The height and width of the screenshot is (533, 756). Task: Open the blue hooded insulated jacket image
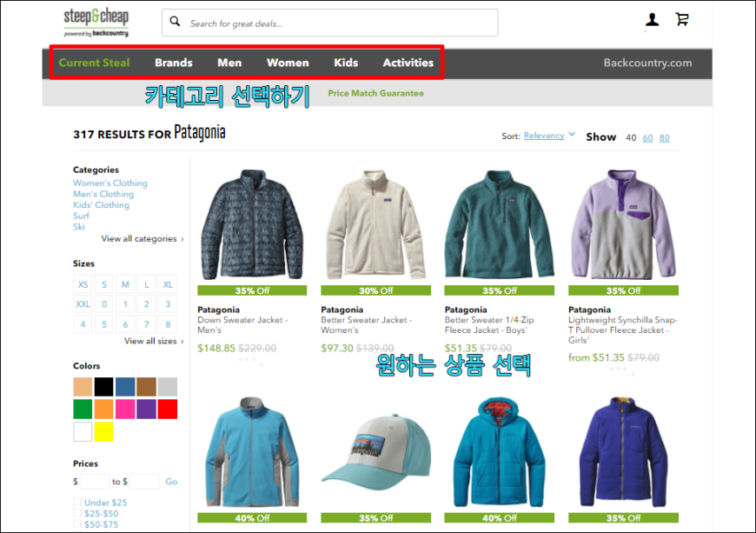click(499, 452)
